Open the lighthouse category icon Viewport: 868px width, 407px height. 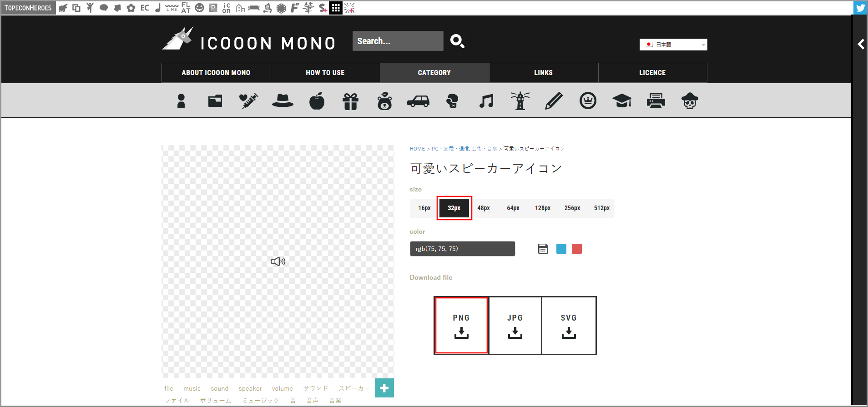pos(520,101)
